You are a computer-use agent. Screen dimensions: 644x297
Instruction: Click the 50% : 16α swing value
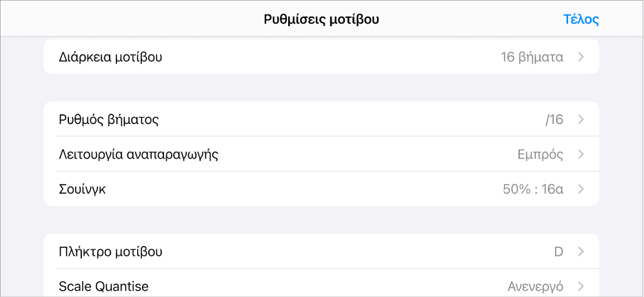point(533,189)
